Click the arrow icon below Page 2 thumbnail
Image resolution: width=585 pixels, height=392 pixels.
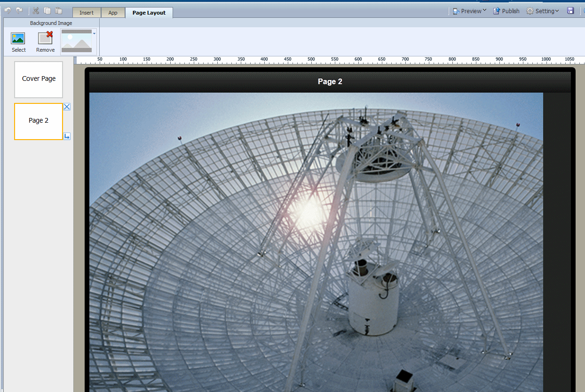pyautogui.click(x=67, y=136)
